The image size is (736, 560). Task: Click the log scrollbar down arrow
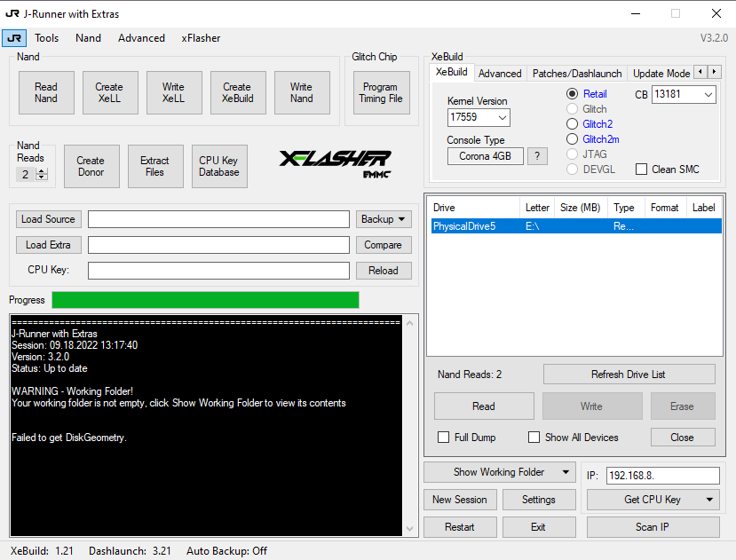410,529
